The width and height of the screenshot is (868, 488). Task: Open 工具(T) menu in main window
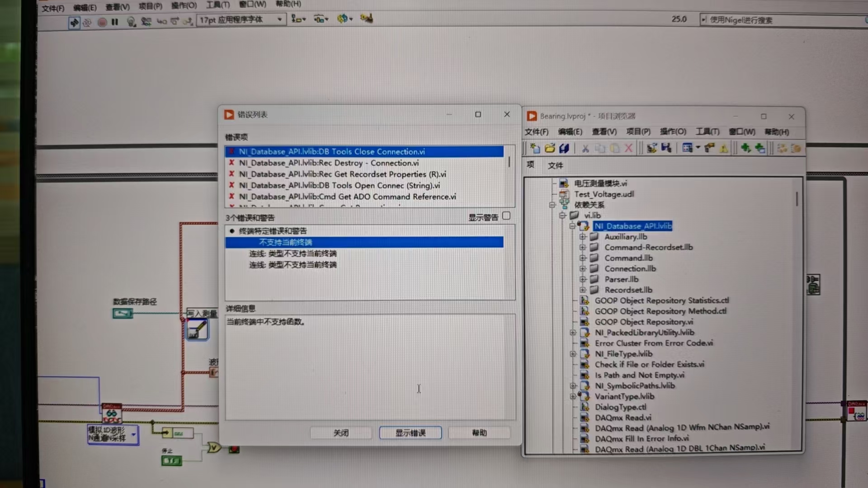tap(217, 5)
